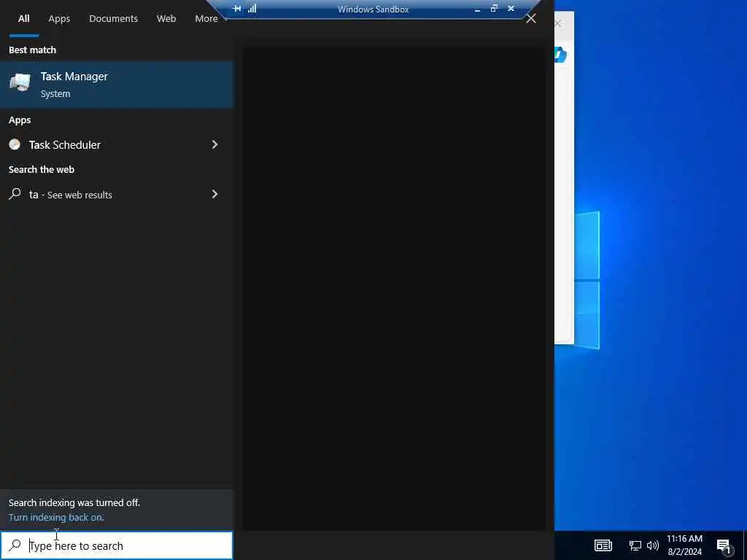Focus the 'Type here to search' box

coord(116,545)
